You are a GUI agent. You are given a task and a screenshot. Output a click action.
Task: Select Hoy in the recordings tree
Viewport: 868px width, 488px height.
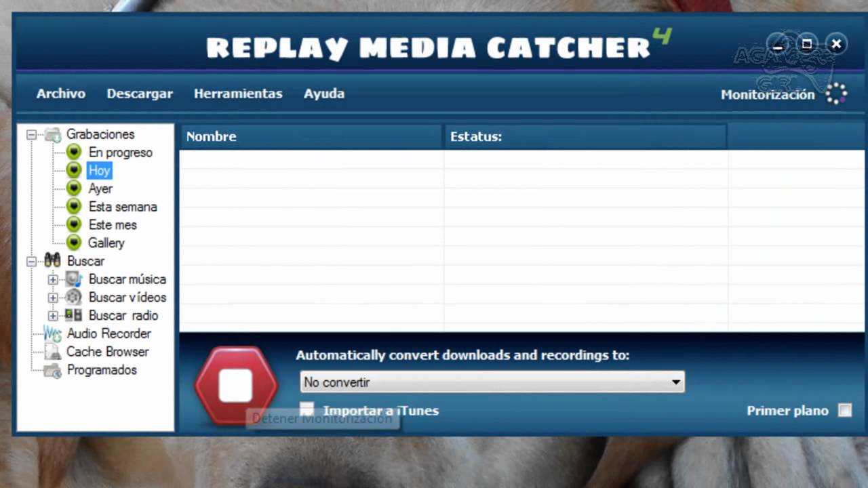pyautogui.click(x=99, y=170)
